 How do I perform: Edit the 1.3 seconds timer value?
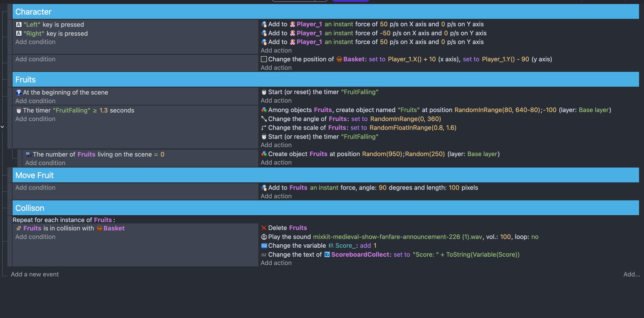(x=103, y=110)
